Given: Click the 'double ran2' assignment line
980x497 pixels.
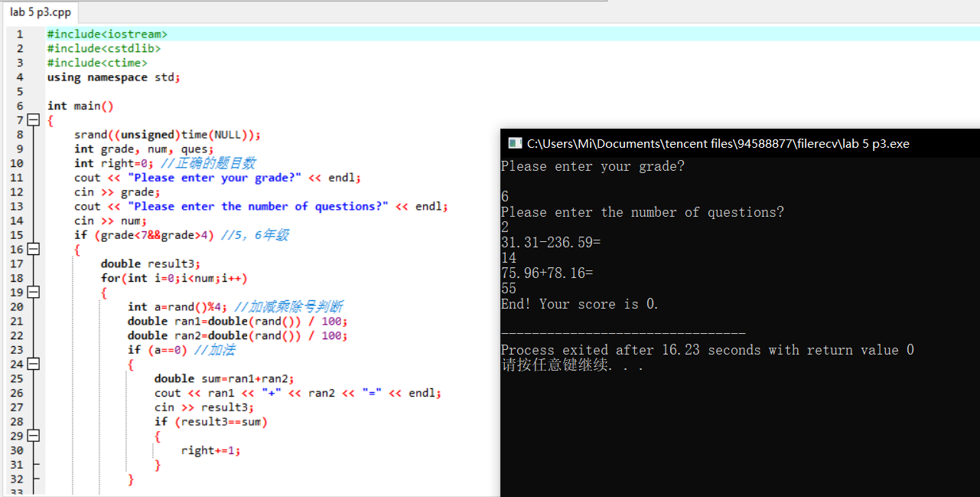Looking at the screenshot, I should pyautogui.click(x=238, y=335).
